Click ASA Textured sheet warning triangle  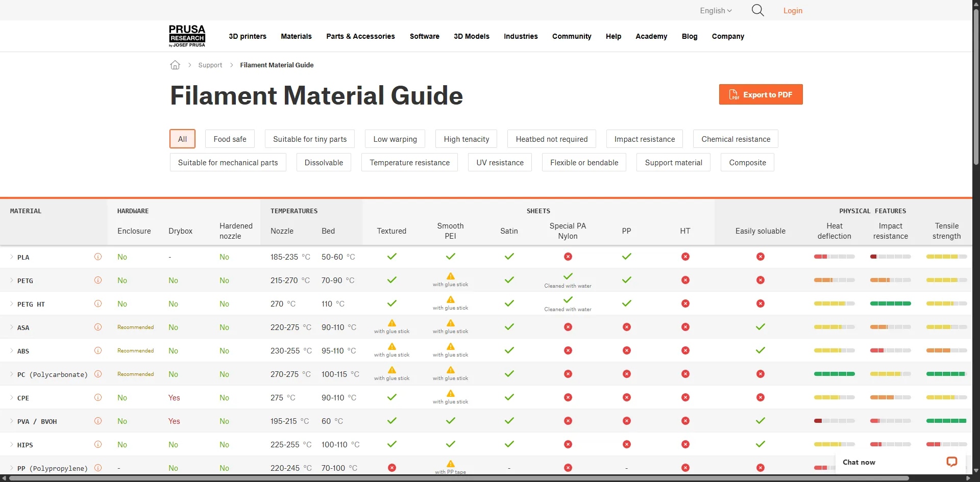[x=392, y=323]
